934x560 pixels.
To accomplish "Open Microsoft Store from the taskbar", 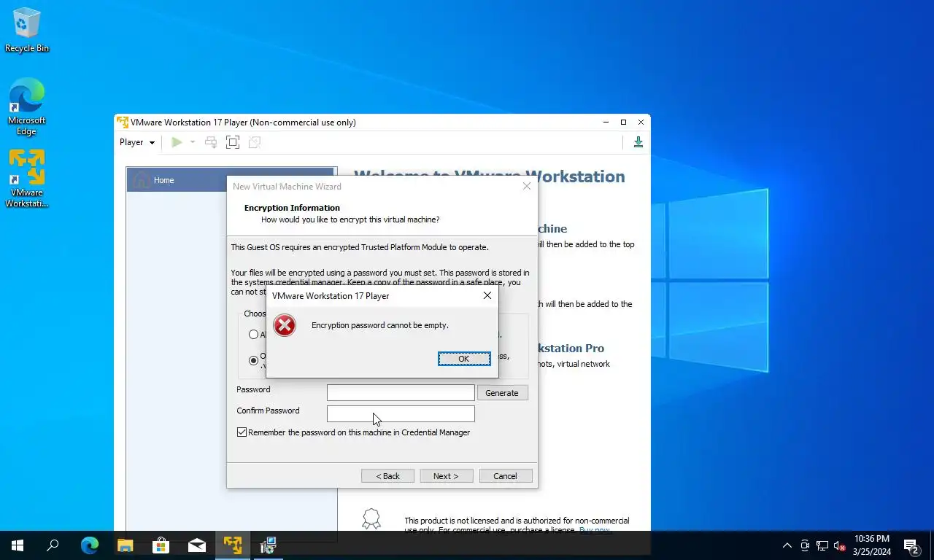I will (161, 545).
